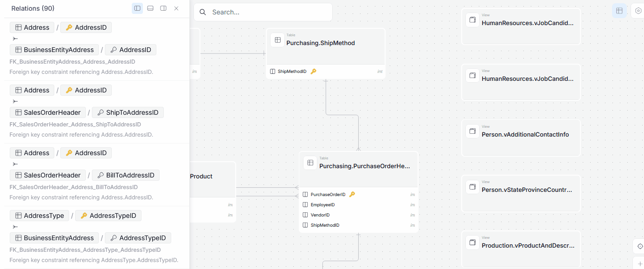Viewport: 644px width, 269px height.
Task: Click the Production.vProductAndDescription view icon
Action: 473,243
